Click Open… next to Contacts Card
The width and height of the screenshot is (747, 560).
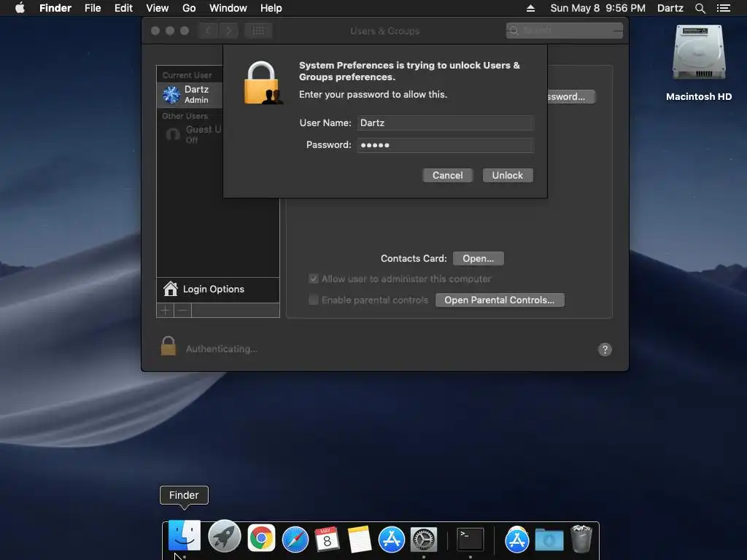pos(479,258)
